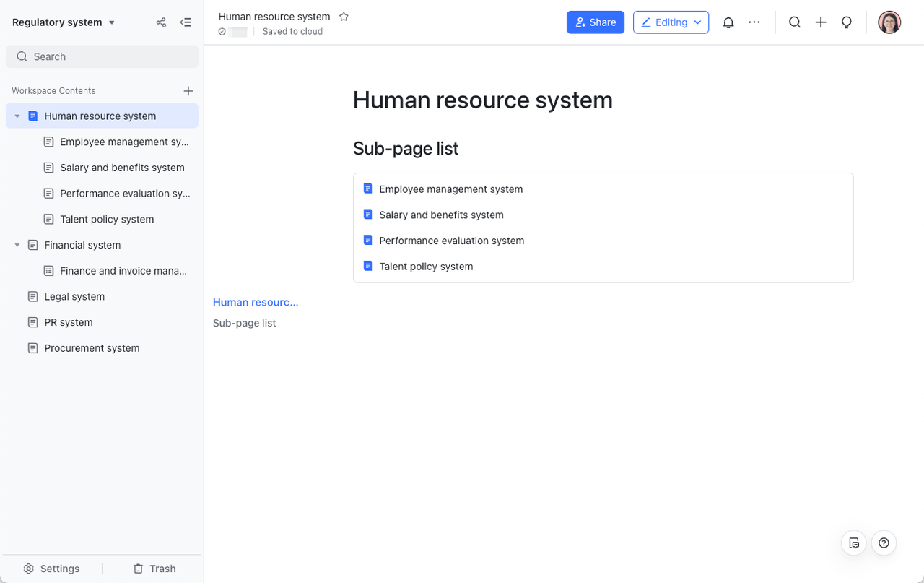The width and height of the screenshot is (924, 583).
Task: Collapse the sidebar with the collapse icon
Action: 186,22
